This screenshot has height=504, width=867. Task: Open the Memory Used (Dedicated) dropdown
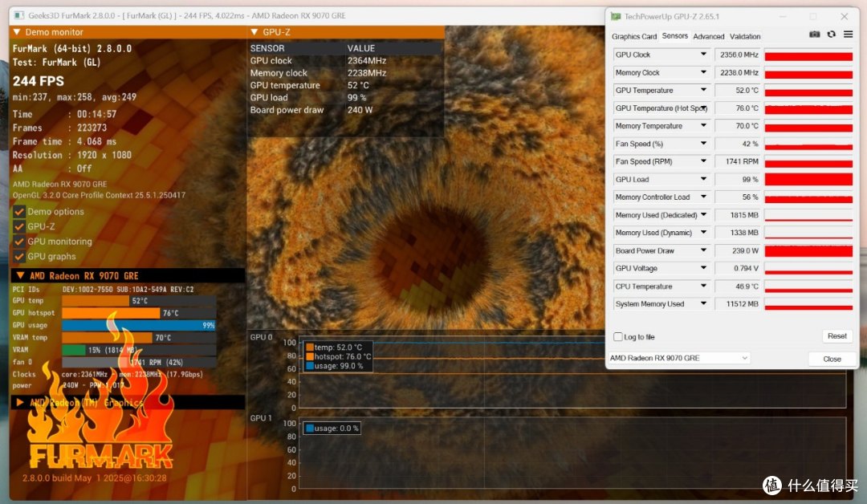click(703, 214)
